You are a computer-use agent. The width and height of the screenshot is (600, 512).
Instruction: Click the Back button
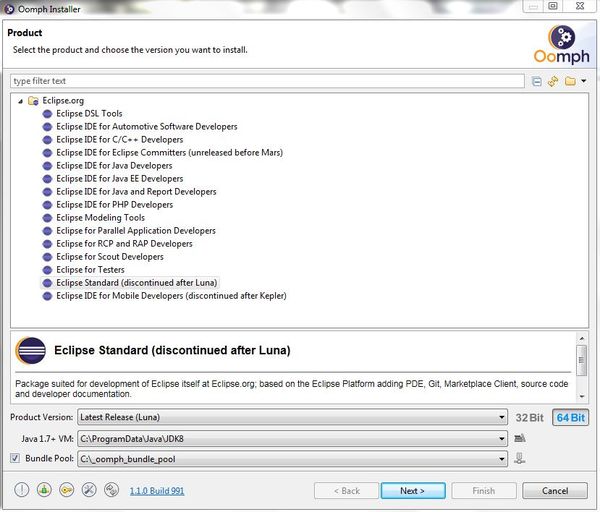(346, 491)
